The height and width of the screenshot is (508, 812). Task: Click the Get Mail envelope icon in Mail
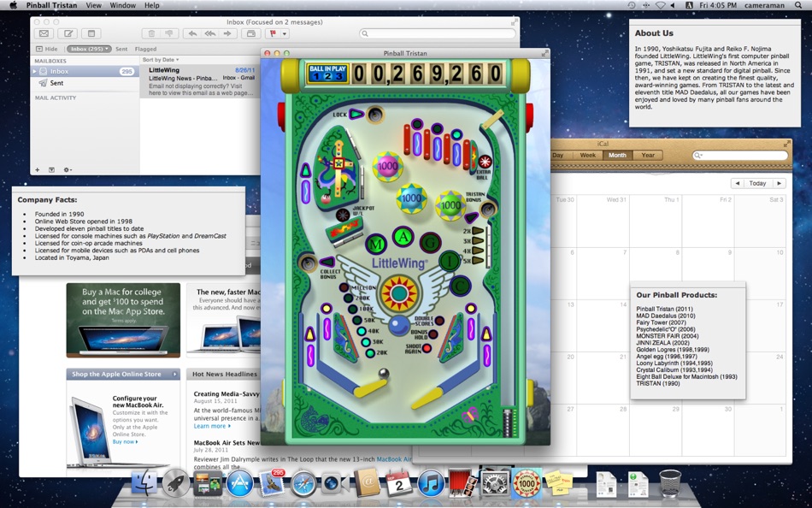(44, 33)
